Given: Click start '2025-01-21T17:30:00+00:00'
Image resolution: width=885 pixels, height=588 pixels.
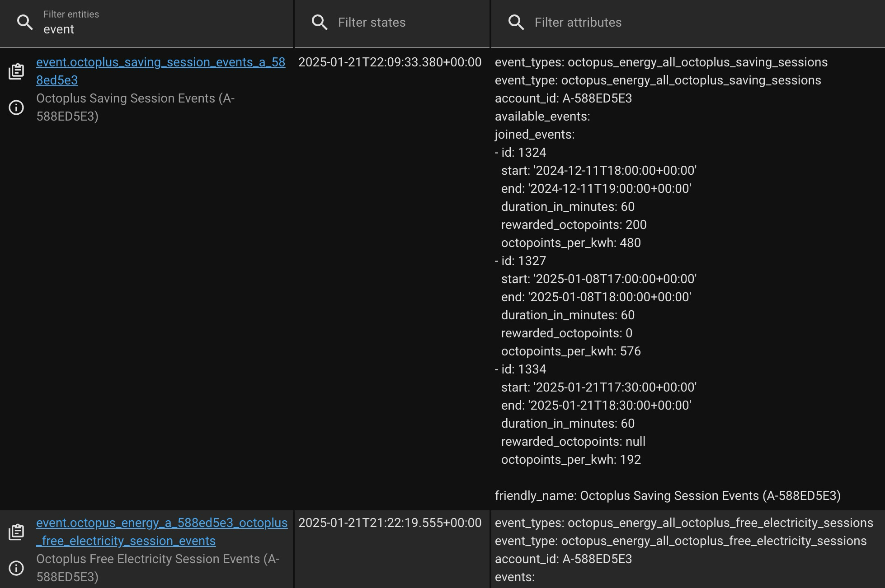Looking at the screenshot, I should point(599,387).
